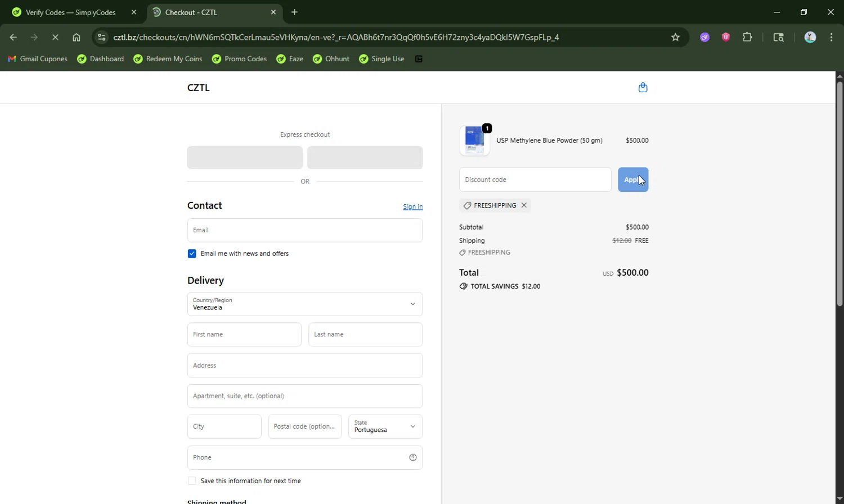Stop the page loading
The image size is (844, 504).
[x=55, y=37]
